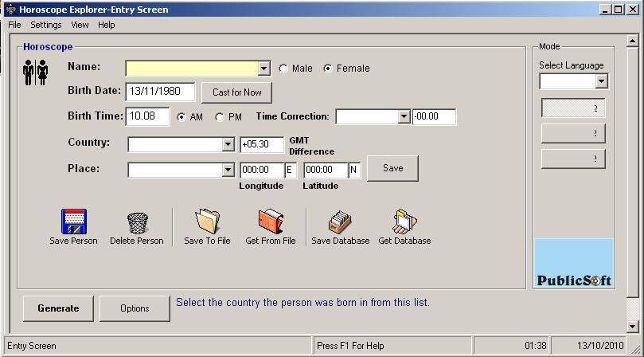Viewport: 644px width, 357px height.
Task: Open the Place dropdown list
Action: coord(228,171)
